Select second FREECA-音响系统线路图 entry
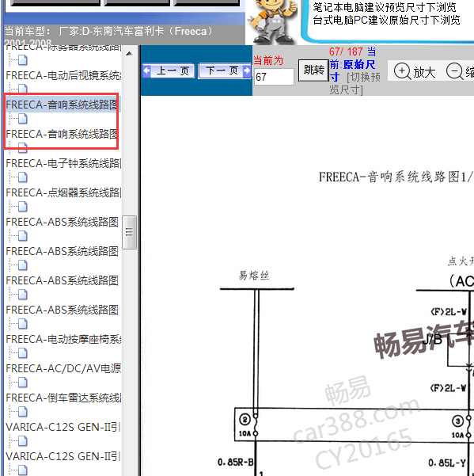Screen dimensions: 474x476 tap(62, 134)
